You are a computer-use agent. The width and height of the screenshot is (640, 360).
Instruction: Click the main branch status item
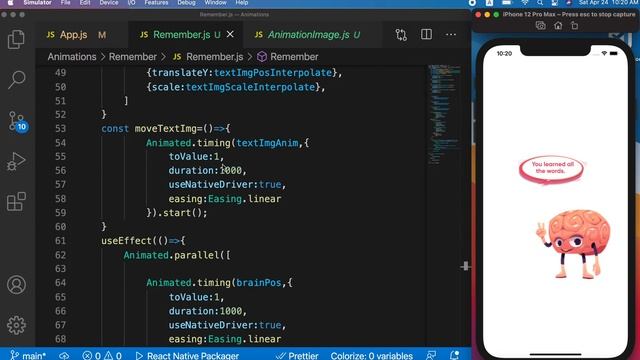[x=28, y=356]
